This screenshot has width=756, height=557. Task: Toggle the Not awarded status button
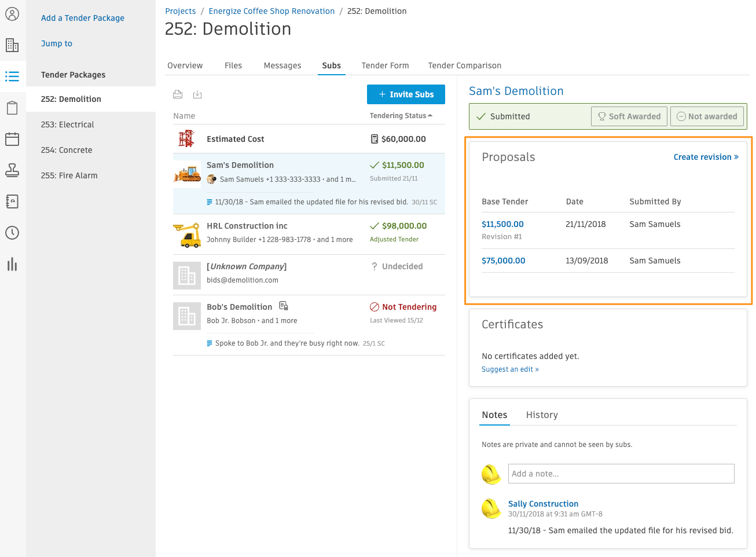(707, 116)
